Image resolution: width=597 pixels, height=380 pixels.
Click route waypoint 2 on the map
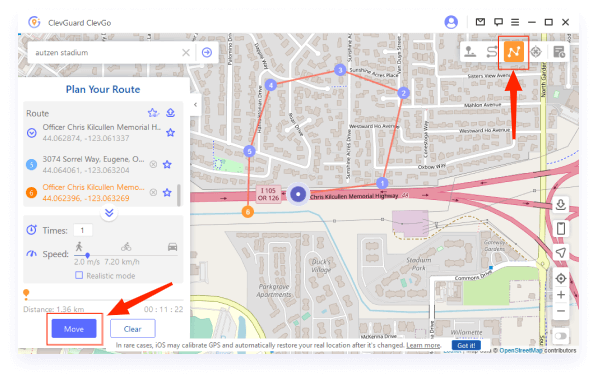[x=404, y=93]
